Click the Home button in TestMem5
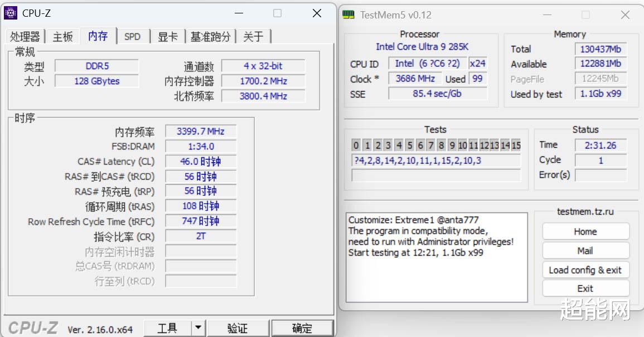Screen dimensions: 644x337 tap(585, 232)
